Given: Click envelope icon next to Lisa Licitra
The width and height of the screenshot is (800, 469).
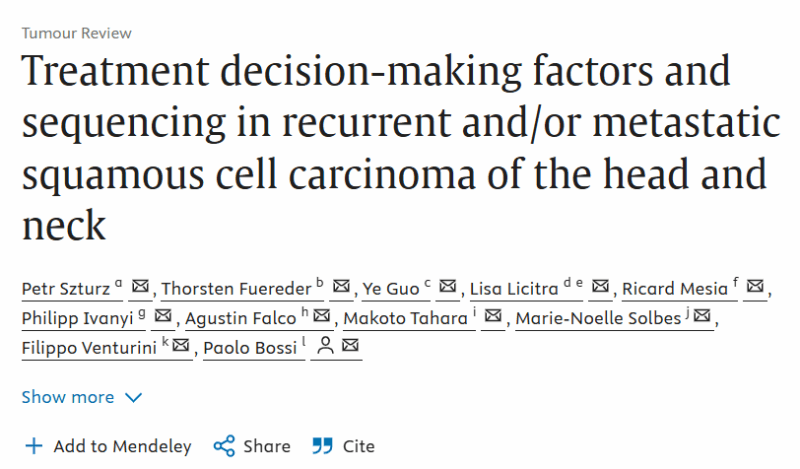Looking at the screenshot, I should point(601,286).
